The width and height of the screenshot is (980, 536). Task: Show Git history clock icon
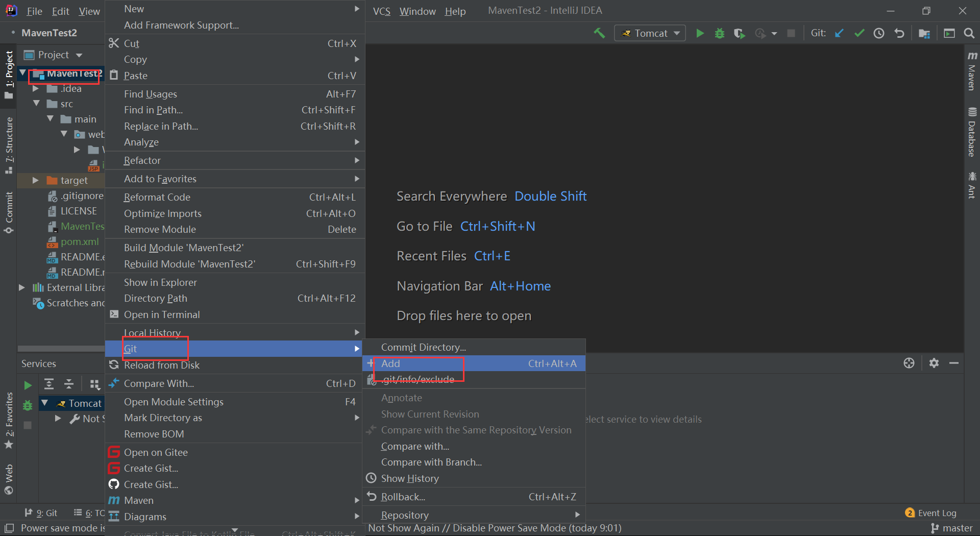point(879,33)
